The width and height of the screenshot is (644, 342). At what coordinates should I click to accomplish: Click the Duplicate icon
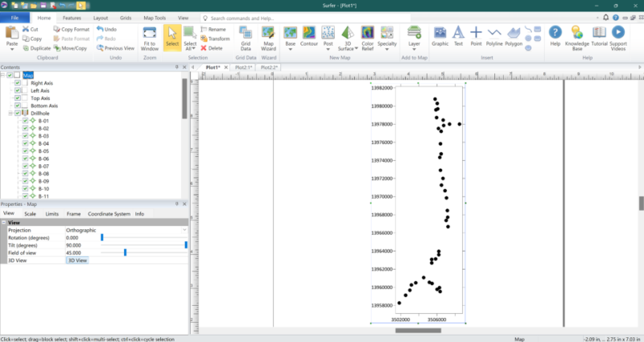coord(26,48)
